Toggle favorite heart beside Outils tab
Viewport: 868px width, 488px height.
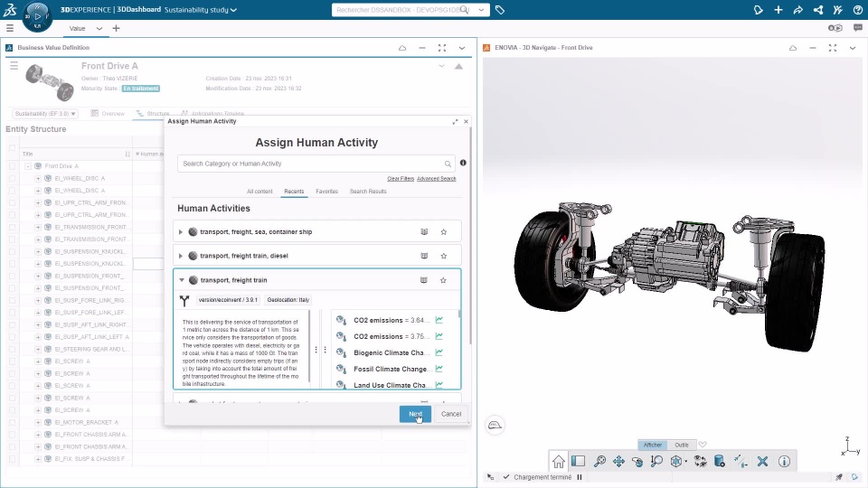pos(703,445)
